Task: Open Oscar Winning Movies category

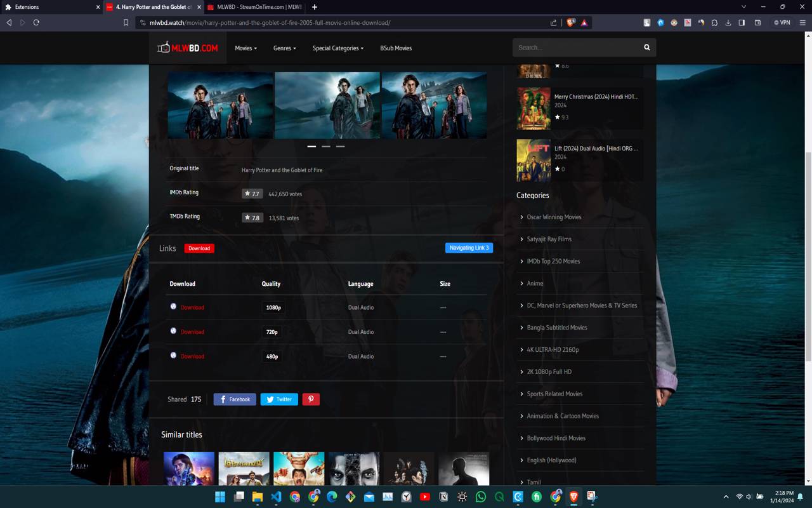Action: (554, 217)
